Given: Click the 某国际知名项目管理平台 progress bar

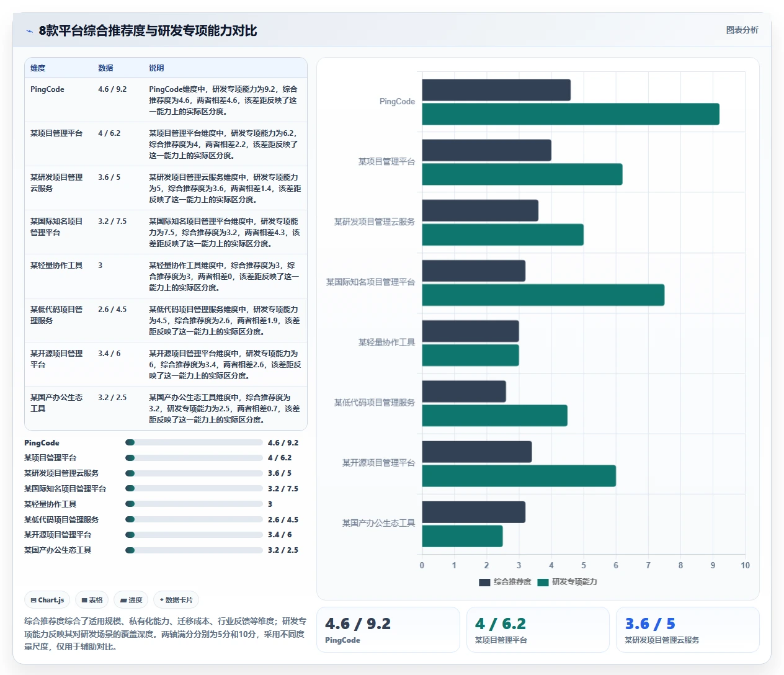Looking at the screenshot, I should coord(194,489).
